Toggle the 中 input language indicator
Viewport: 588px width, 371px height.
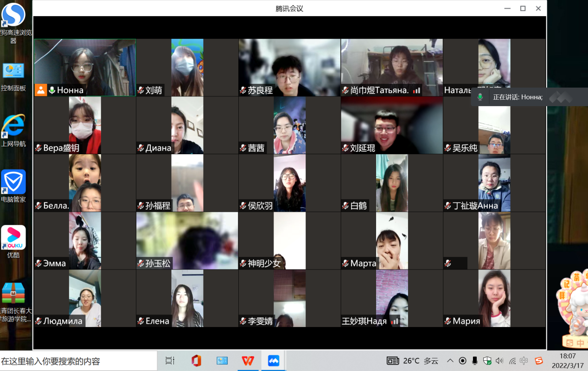pyautogui.click(x=524, y=360)
